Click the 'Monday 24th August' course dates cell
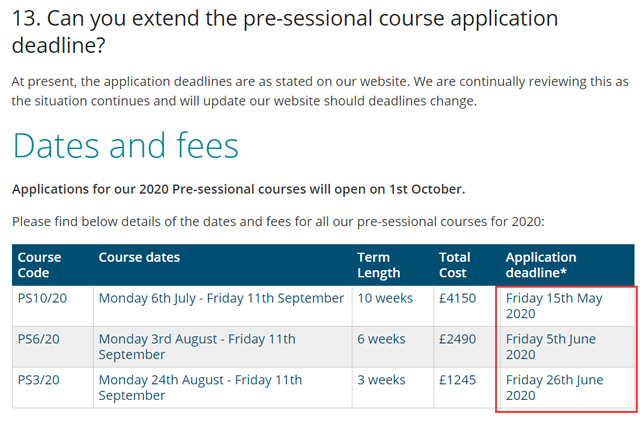 pyautogui.click(x=223, y=388)
